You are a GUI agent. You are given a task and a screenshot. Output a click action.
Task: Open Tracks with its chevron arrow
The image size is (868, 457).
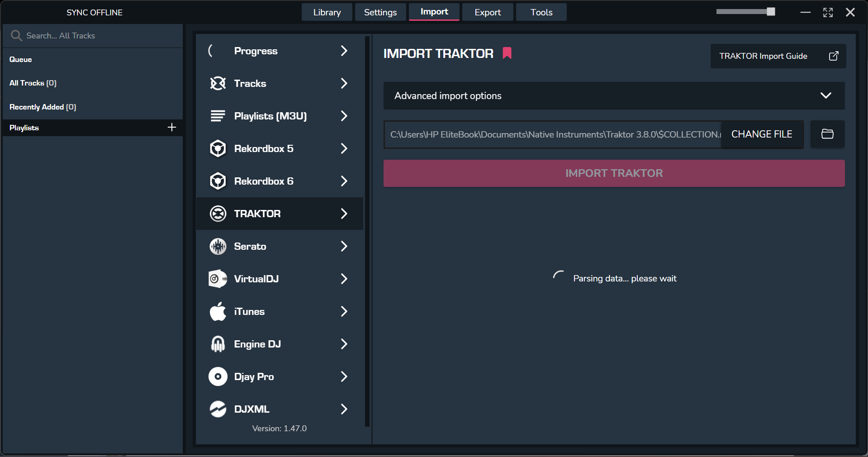344,83
